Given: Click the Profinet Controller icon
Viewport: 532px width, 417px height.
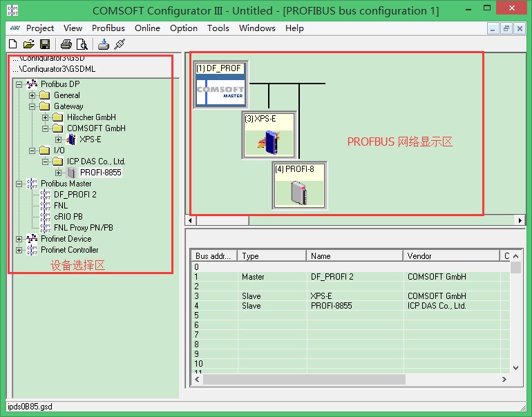Looking at the screenshot, I should tap(32, 250).
